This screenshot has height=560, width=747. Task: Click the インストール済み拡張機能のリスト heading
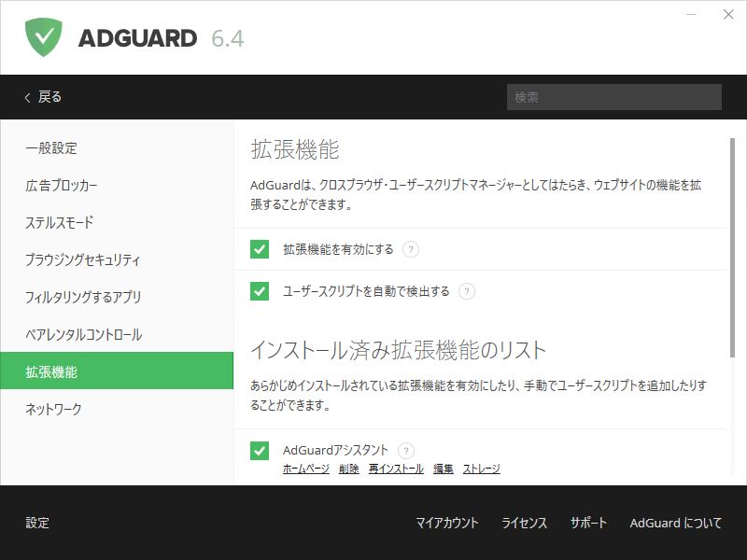pyautogui.click(x=399, y=350)
